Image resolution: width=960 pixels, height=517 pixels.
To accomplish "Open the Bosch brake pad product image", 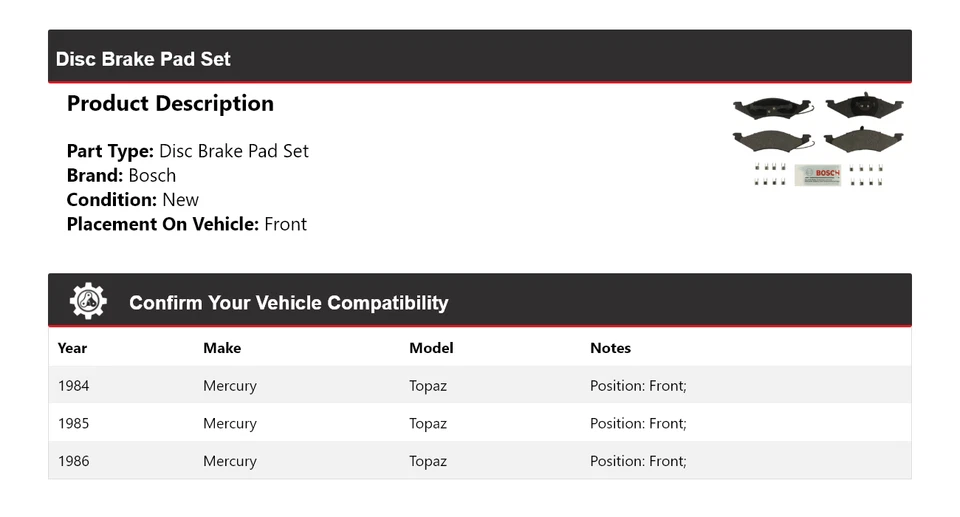I will 817,140.
